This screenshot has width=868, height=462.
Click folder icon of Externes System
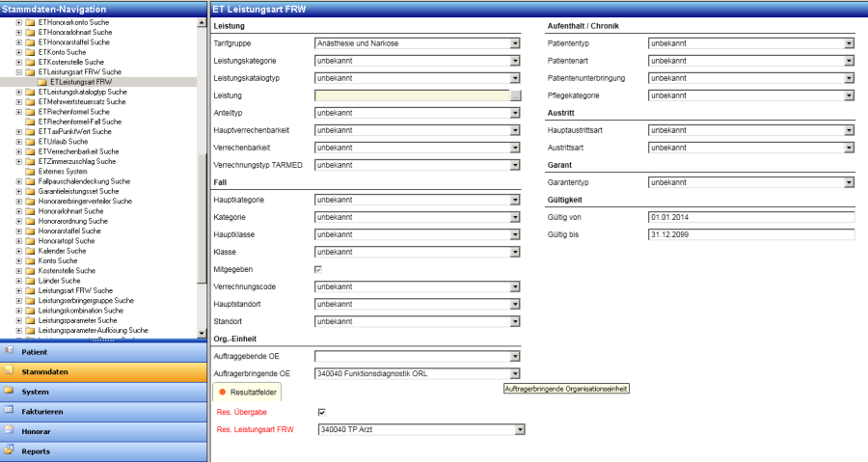pos(30,172)
